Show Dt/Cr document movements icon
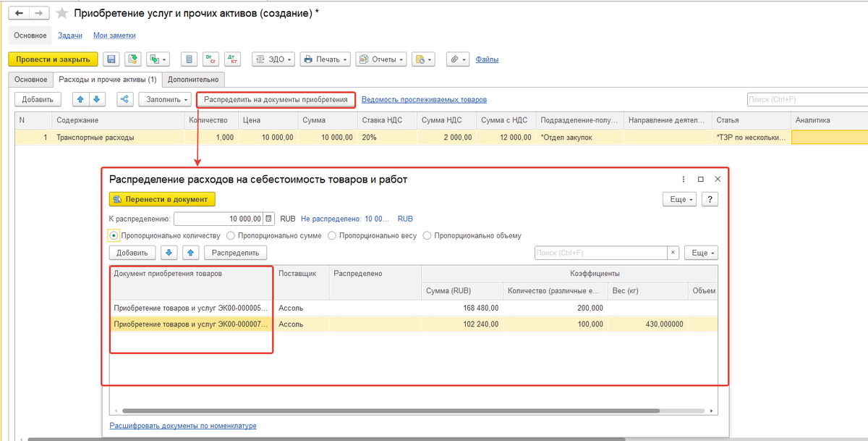868x441 pixels. pos(210,59)
